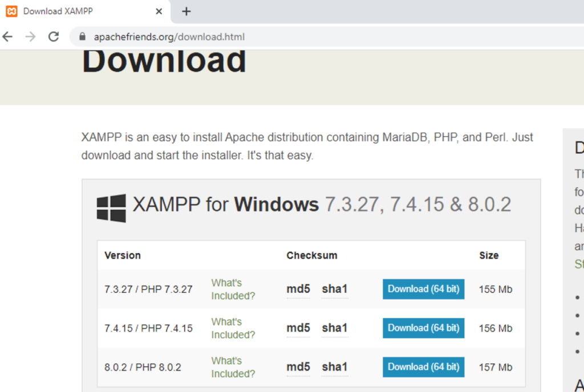Click the '156 Mb' size value
The height and width of the screenshot is (392, 584).
496,328
